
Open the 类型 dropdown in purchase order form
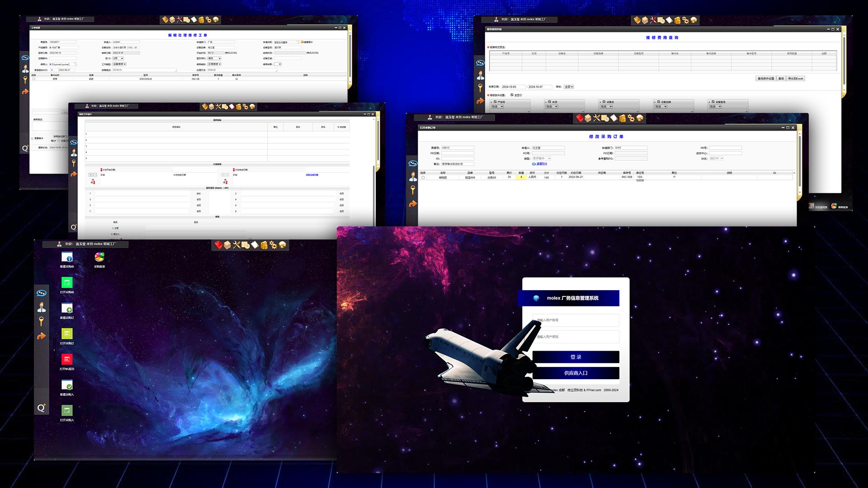pos(542,159)
